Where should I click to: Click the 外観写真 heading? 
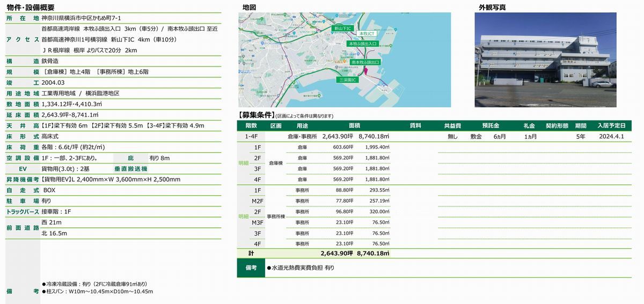click(493, 8)
